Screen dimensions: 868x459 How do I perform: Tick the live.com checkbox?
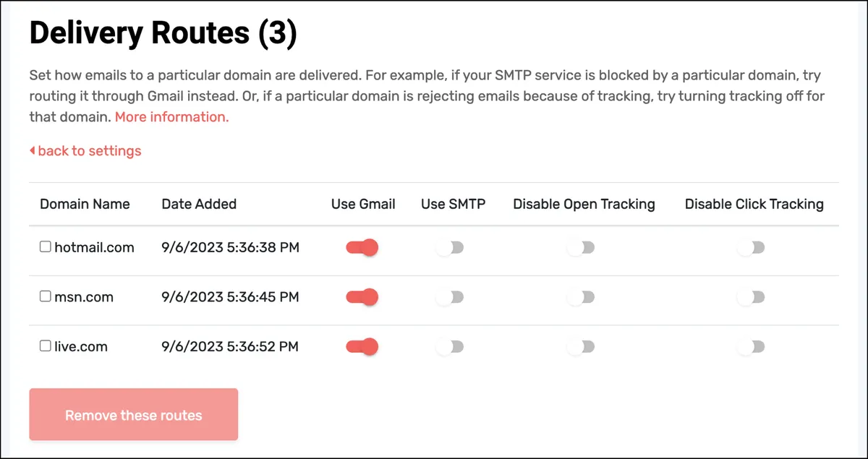[45, 346]
